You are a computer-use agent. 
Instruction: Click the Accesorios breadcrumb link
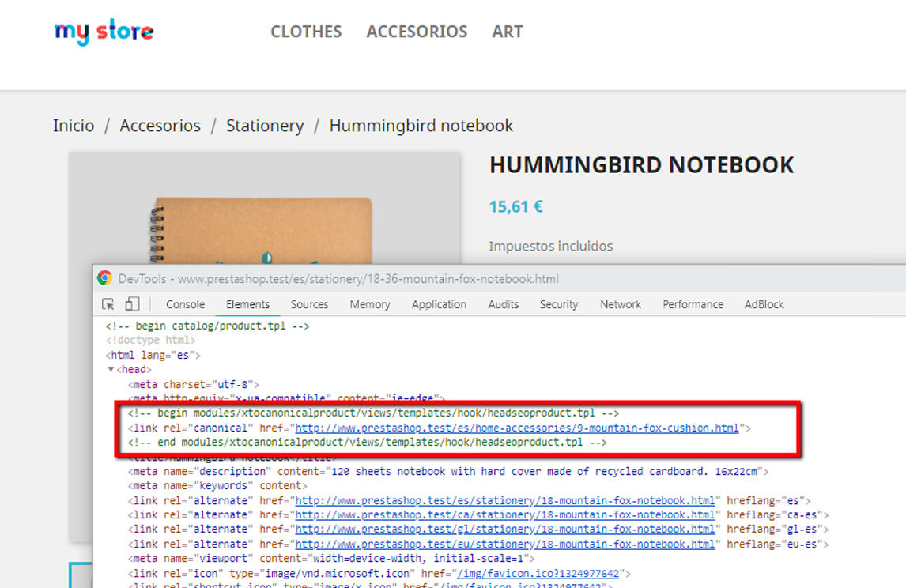pyautogui.click(x=160, y=126)
